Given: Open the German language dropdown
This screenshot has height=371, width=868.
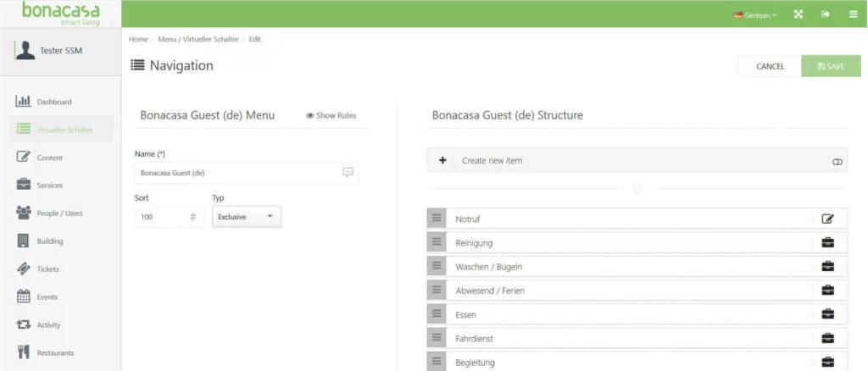Looking at the screenshot, I should click(x=754, y=15).
